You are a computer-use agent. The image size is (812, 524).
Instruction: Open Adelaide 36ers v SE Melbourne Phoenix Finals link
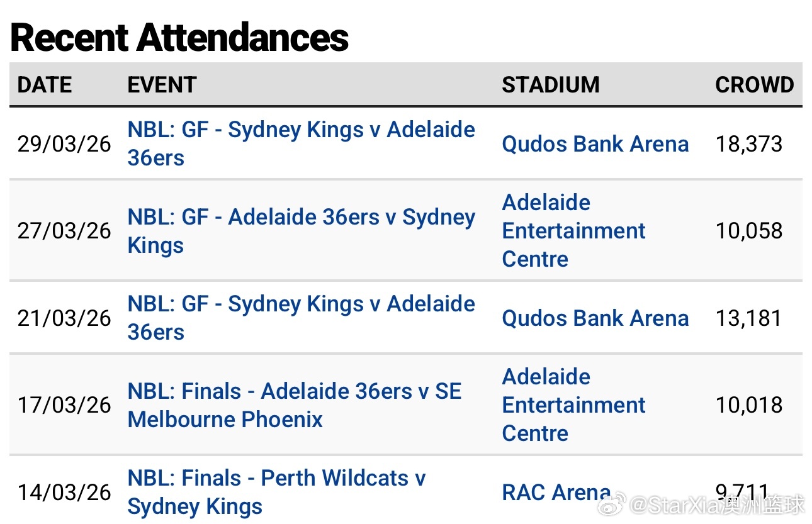click(294, 391)
